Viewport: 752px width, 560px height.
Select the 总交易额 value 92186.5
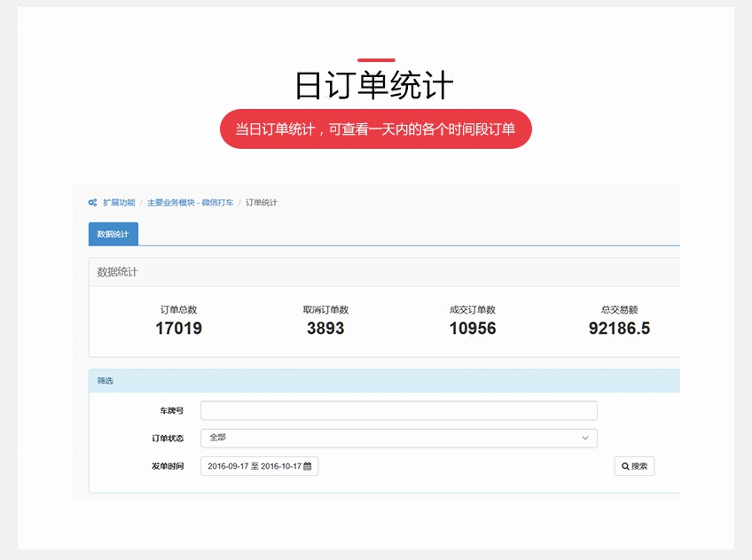(619, 329)
